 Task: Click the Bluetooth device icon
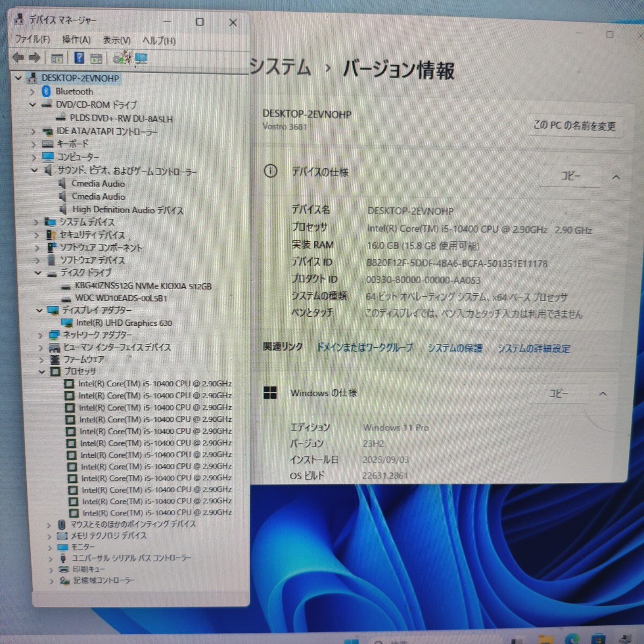click(x=46, y=91)
